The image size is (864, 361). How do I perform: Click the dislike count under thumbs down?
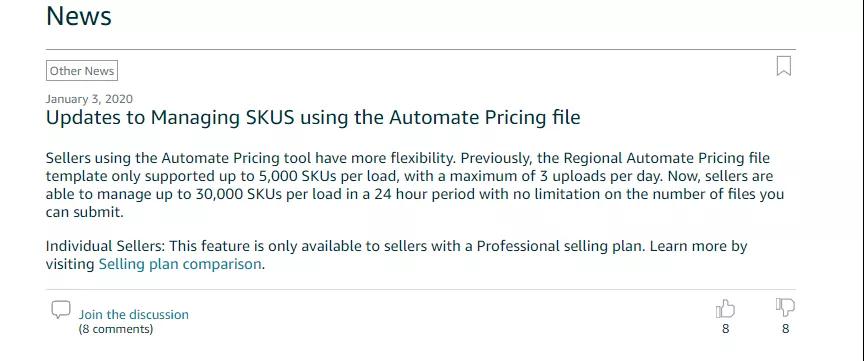coord(785,329)
